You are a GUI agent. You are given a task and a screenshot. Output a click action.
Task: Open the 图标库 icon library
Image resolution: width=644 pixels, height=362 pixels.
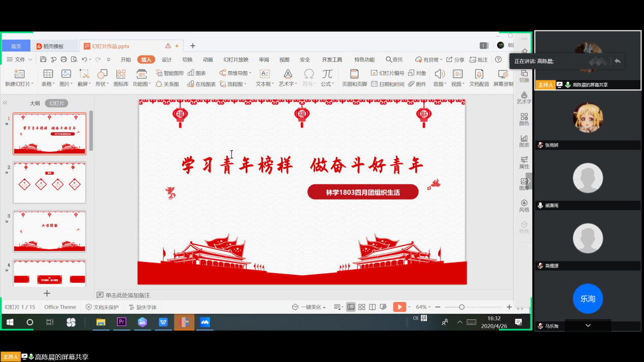[121, 74]
